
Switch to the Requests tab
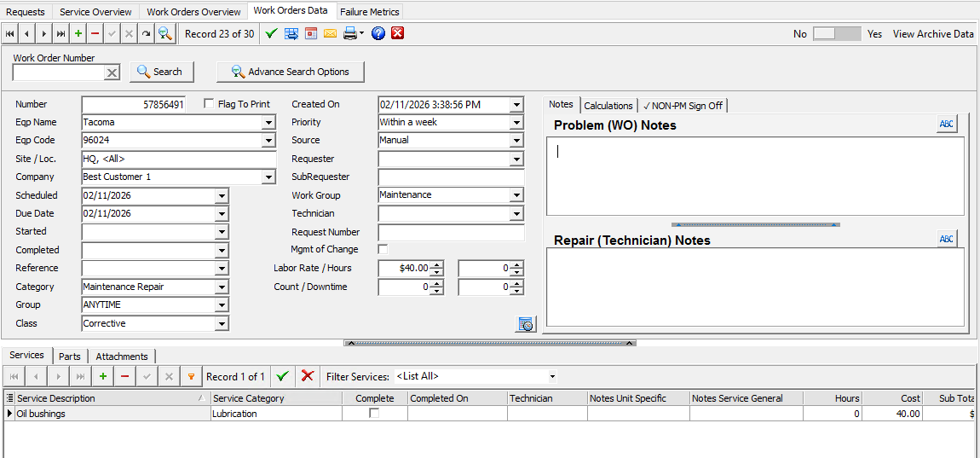pos(26,12)
